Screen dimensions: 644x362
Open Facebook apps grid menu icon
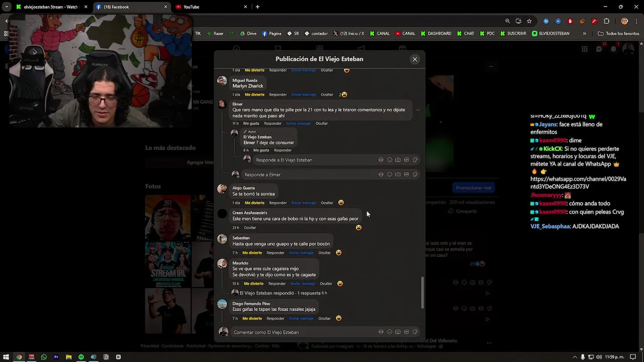click(x=584, y=49)
